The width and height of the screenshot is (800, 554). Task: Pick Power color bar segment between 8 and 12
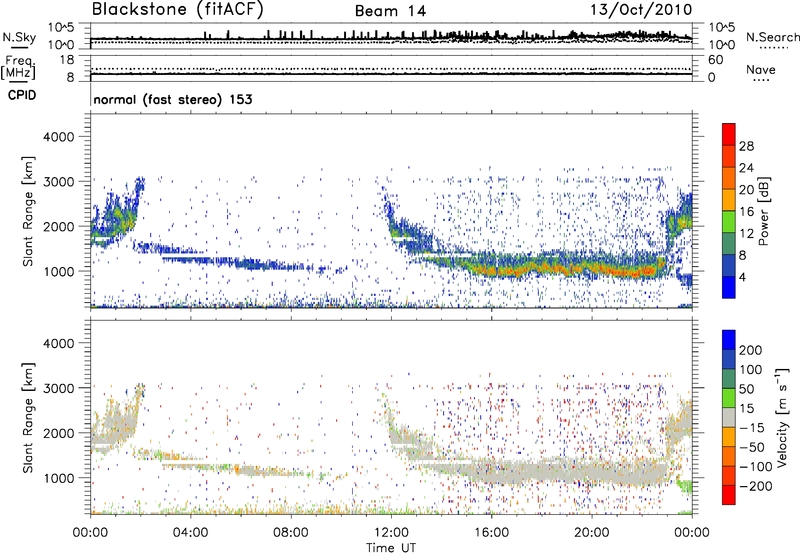coord(729,243)
